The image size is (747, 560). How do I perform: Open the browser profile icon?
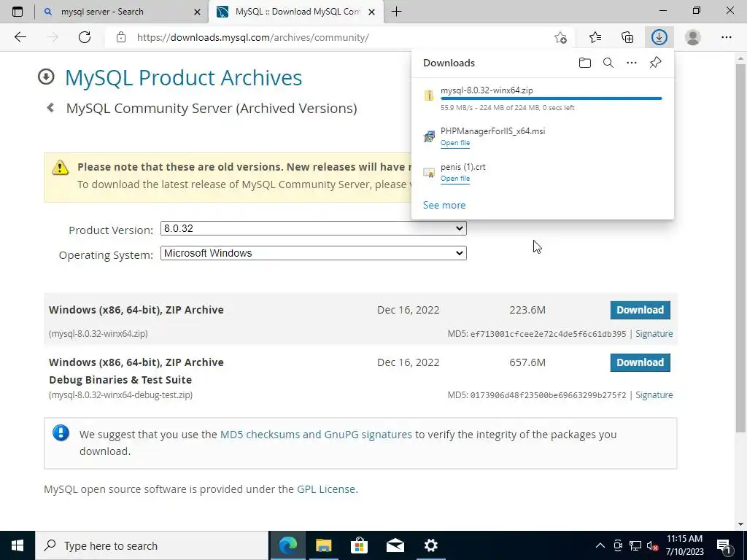pos(693,37)
